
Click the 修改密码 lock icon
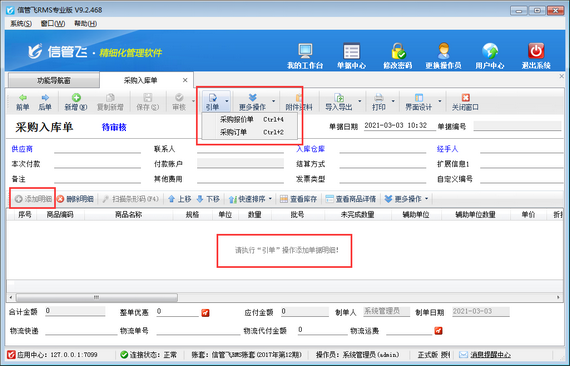pos(397,51)
